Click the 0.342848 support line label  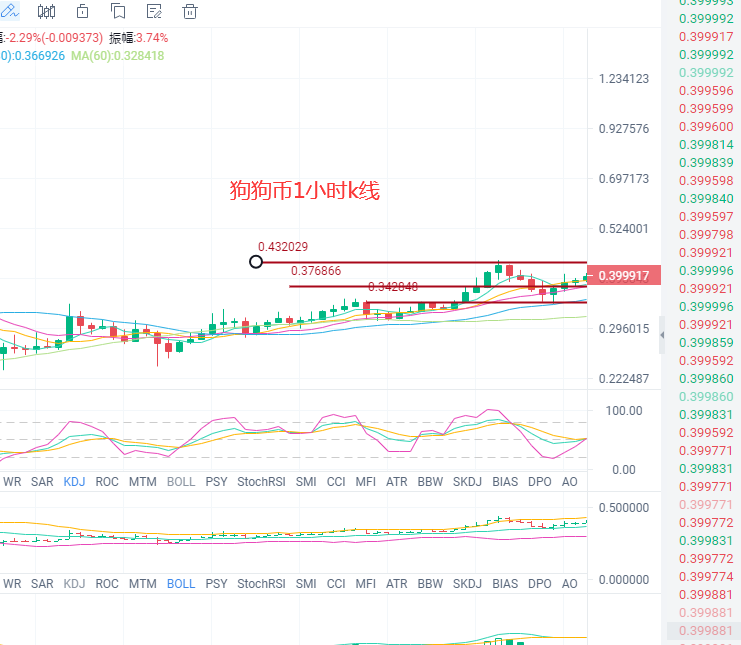(x=393, y=286)
